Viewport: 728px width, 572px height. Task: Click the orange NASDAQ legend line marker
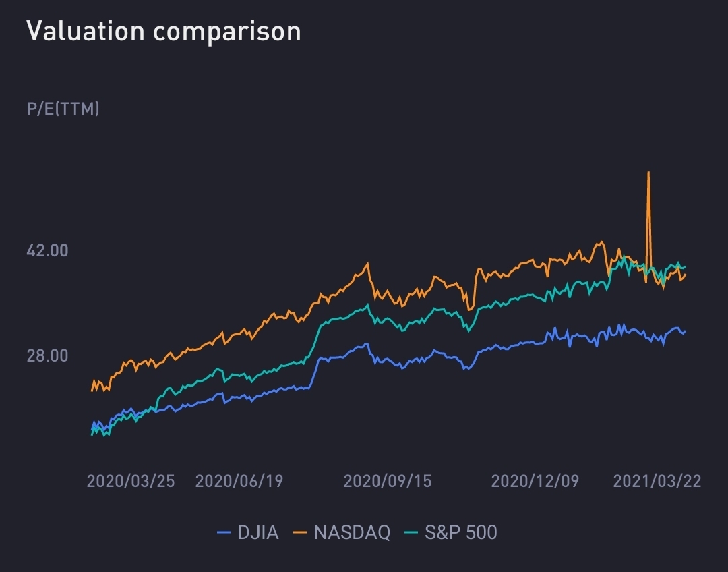click(301, 533)
